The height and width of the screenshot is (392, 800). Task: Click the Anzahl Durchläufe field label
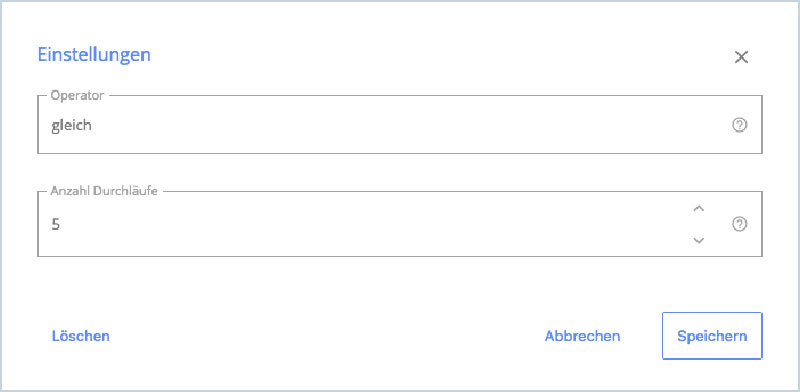[104, 191]
